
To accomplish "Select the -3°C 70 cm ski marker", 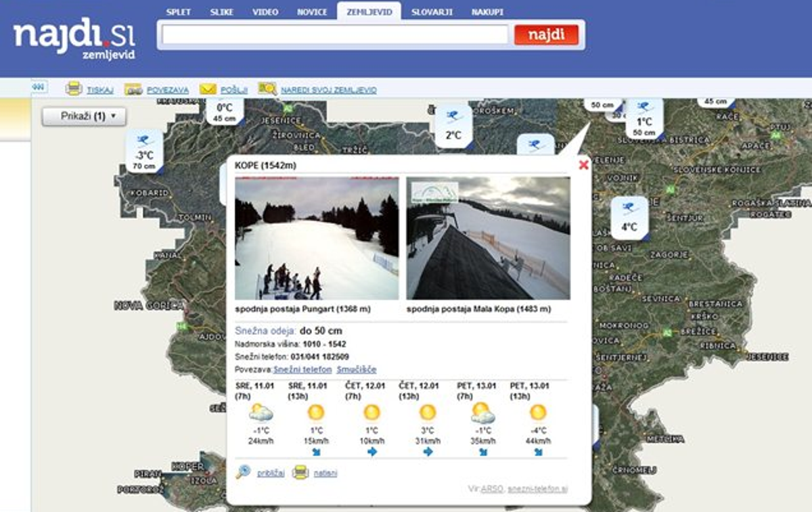I will [x=144, y=152].
